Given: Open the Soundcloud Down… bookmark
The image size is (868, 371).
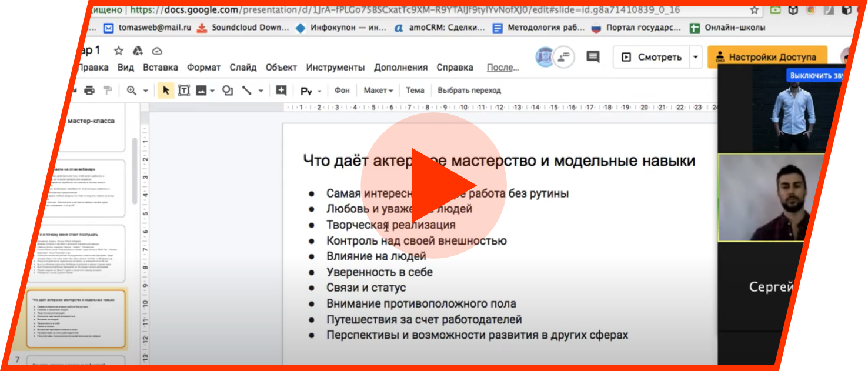Looking at the screenshot, I should click(x=243, y=28).
